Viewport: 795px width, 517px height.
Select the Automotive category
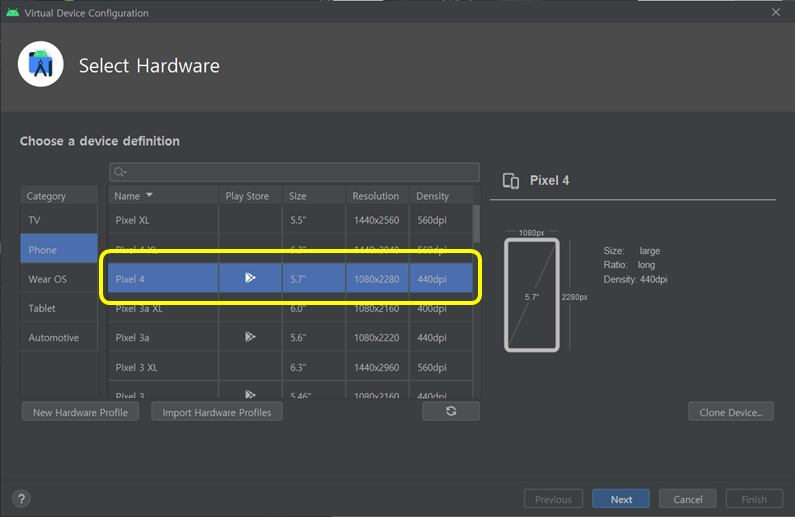coord(59,338)
